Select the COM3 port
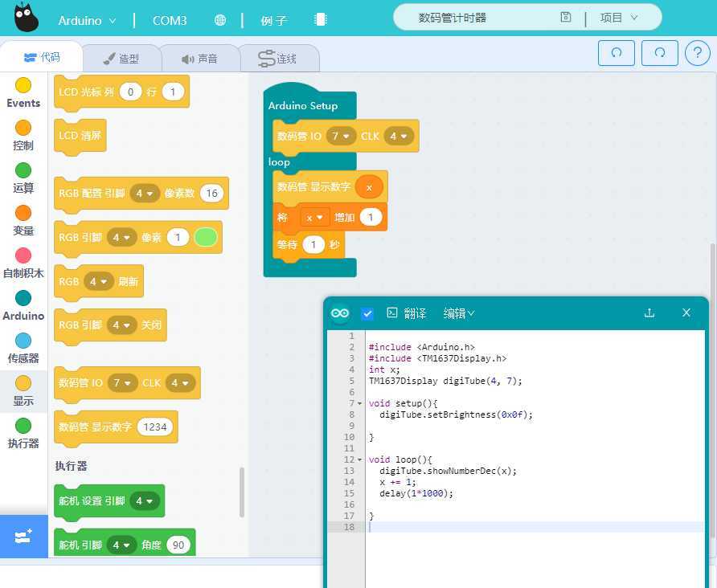 coord(170,21)
